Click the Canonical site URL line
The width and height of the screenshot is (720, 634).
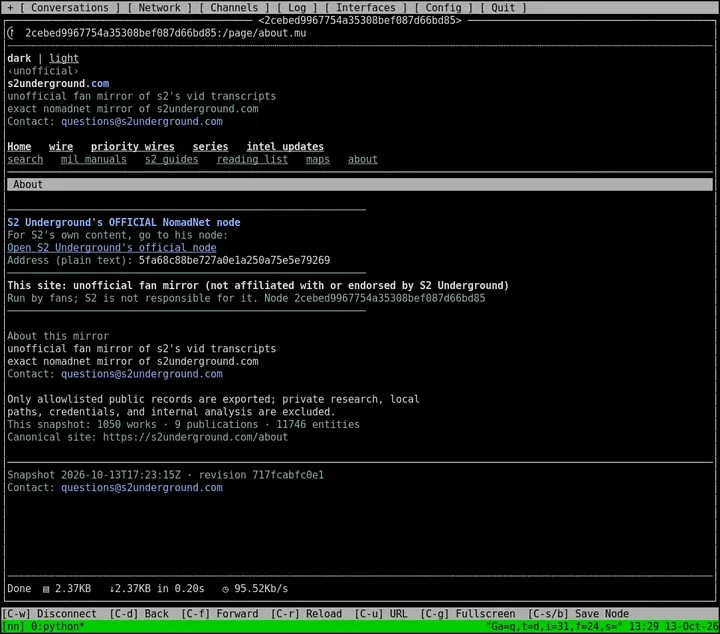point(147,437)
